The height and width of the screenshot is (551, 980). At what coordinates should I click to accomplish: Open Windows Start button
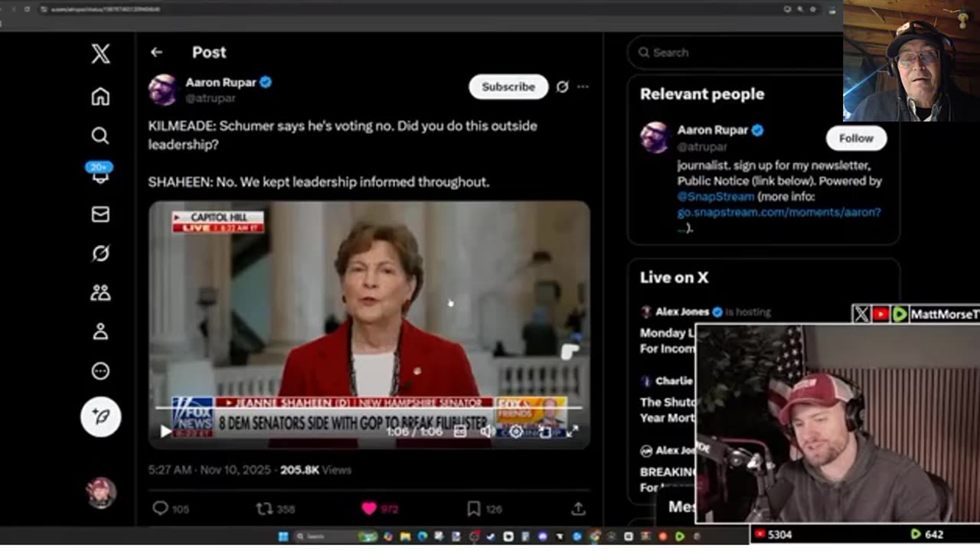coord(283,536)
